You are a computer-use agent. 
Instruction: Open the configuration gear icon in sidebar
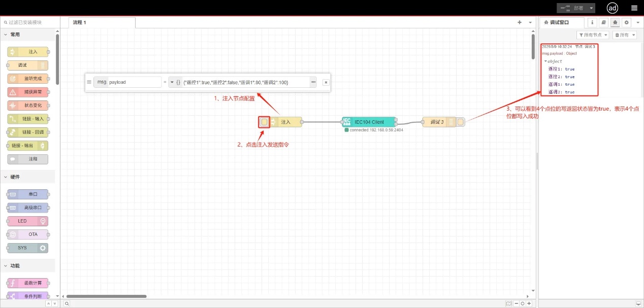coord(627,22)
